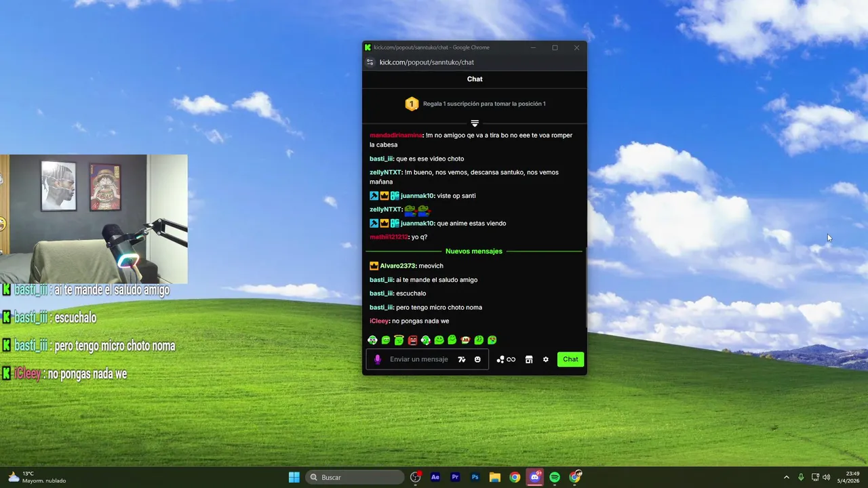Open the Kick shop storefront icon
The height and width of the screenshot is (488, 868).
click(x=529, y=359)
